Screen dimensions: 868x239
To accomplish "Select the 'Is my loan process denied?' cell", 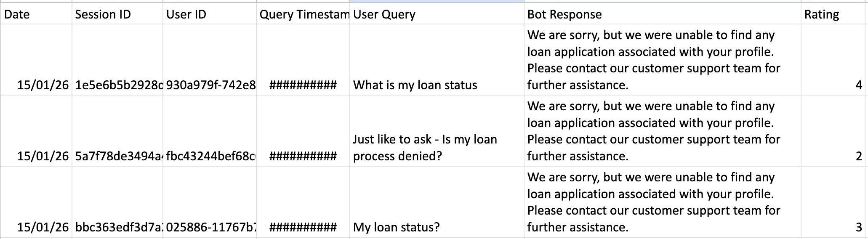I will click(x=437, y=131).
